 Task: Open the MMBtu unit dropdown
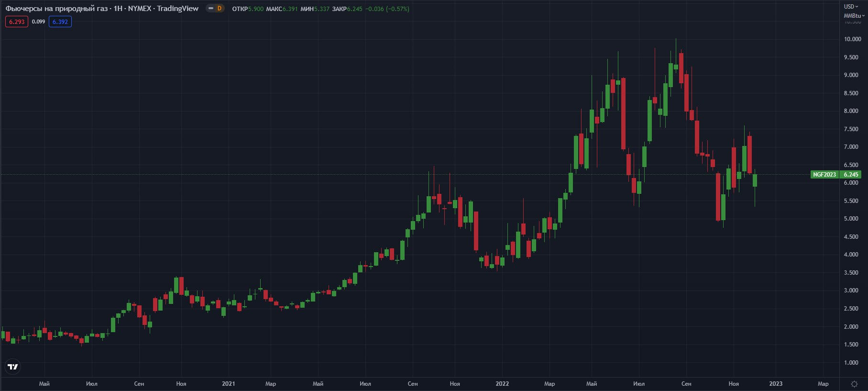854,16
